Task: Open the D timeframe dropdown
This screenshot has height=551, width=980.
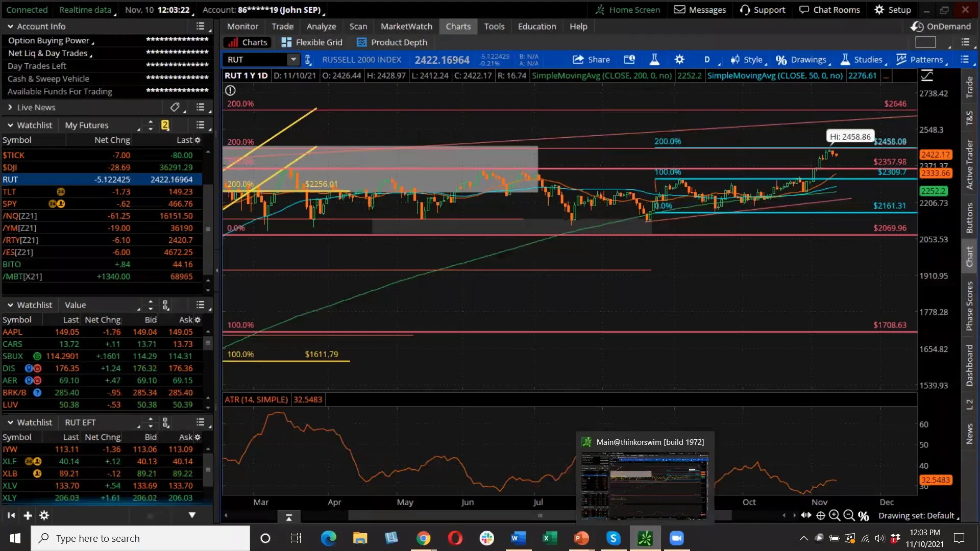Action: coord(710,60)
